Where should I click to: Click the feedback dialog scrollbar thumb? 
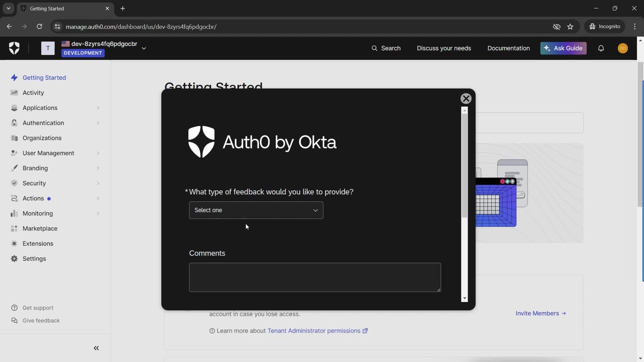[465, 166]
